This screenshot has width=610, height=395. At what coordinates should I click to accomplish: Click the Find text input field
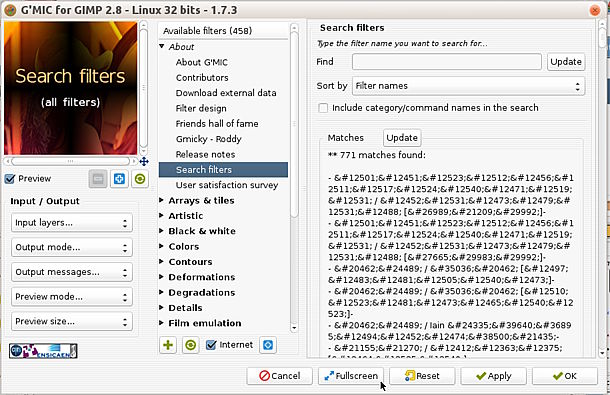tap(447, 61)
